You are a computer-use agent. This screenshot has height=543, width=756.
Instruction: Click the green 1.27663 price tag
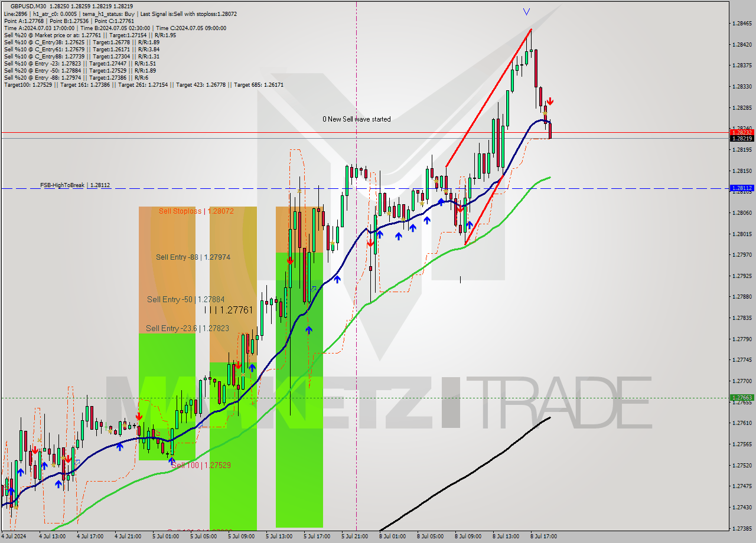741,398
